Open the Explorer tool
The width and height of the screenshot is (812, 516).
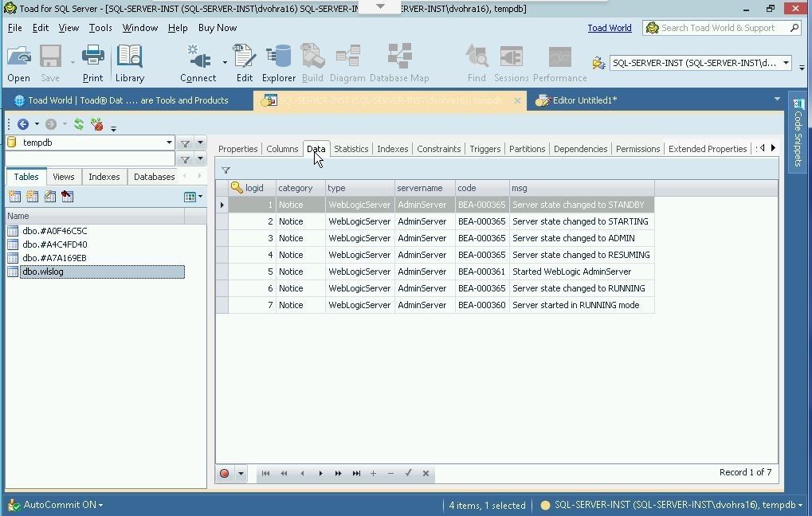point(278,63)
